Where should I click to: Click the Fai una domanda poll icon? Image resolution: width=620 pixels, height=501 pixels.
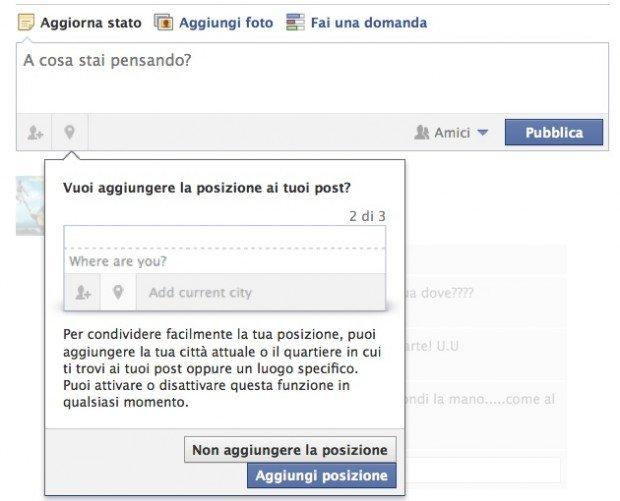point(295,23)
